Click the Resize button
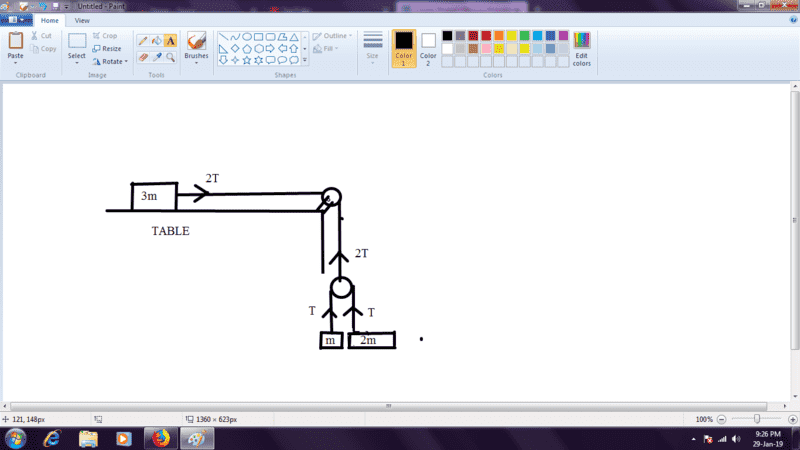The width and height of the screenshot is (800, 450). click(x=107, y=48)
